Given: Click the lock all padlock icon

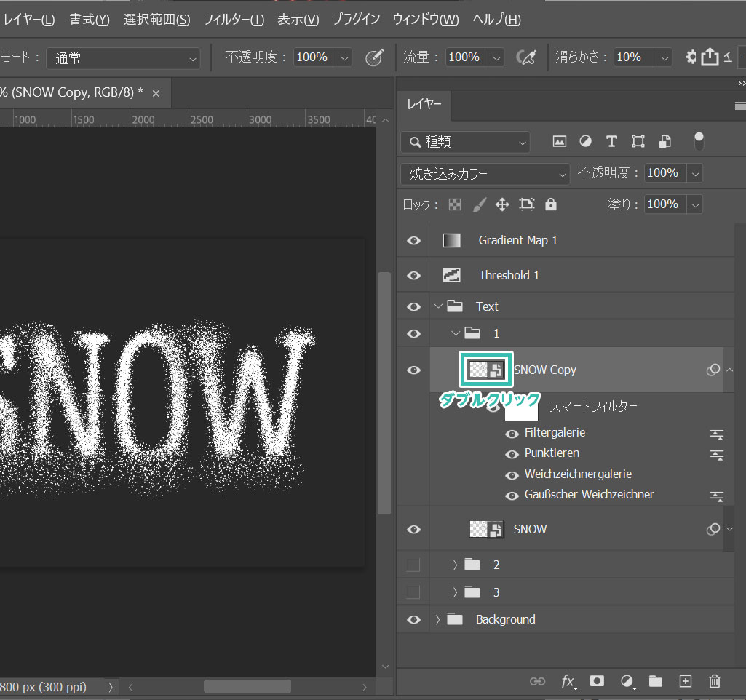Looking at the screenshot, I should pyautogui.click(x=551, y=204).
